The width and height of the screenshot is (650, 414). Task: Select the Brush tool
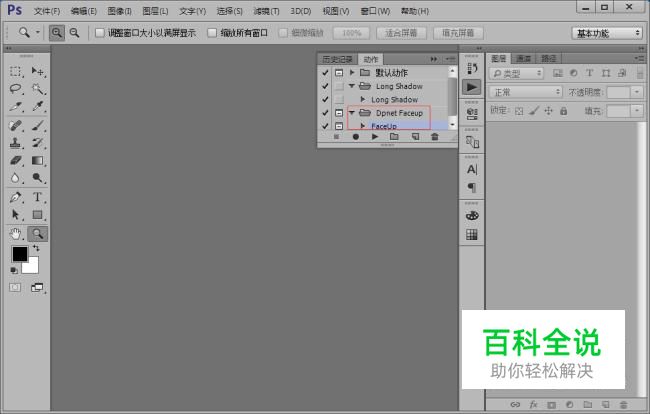(x=38, y=125)
